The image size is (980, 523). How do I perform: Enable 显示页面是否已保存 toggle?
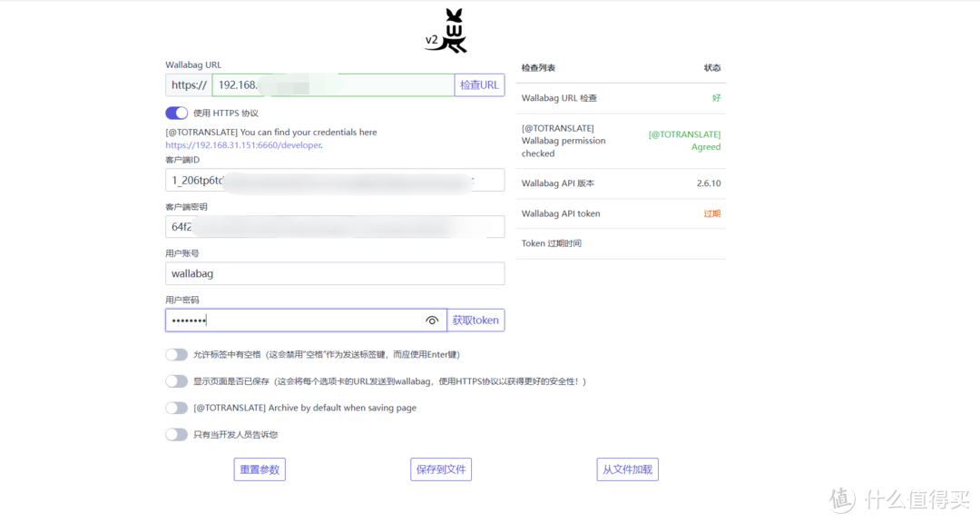(x=176, y=381)
